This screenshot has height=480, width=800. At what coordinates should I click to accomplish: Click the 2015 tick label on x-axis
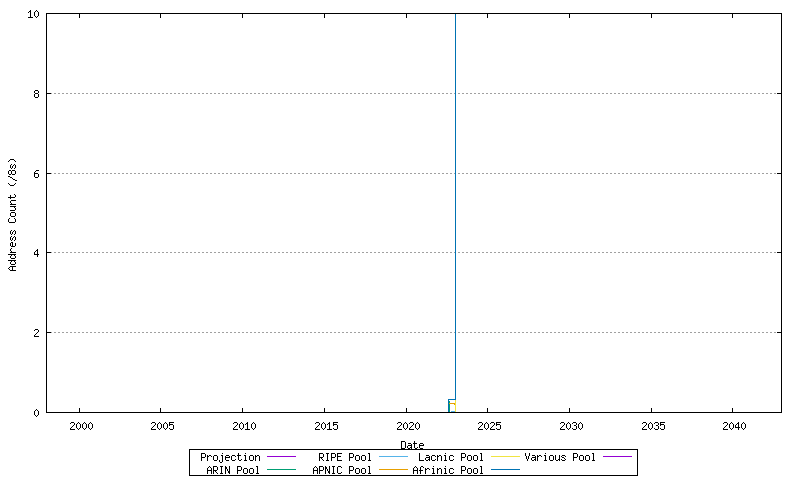point(325,426)
